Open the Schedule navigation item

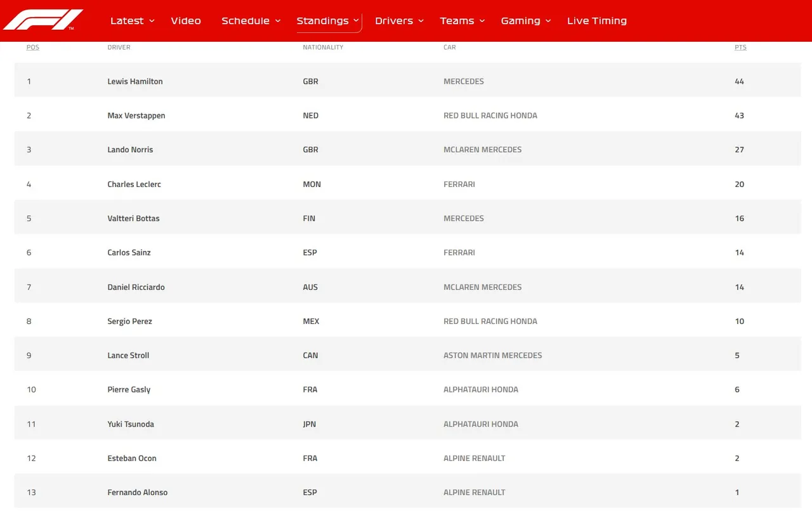click(x=246, y=21)
